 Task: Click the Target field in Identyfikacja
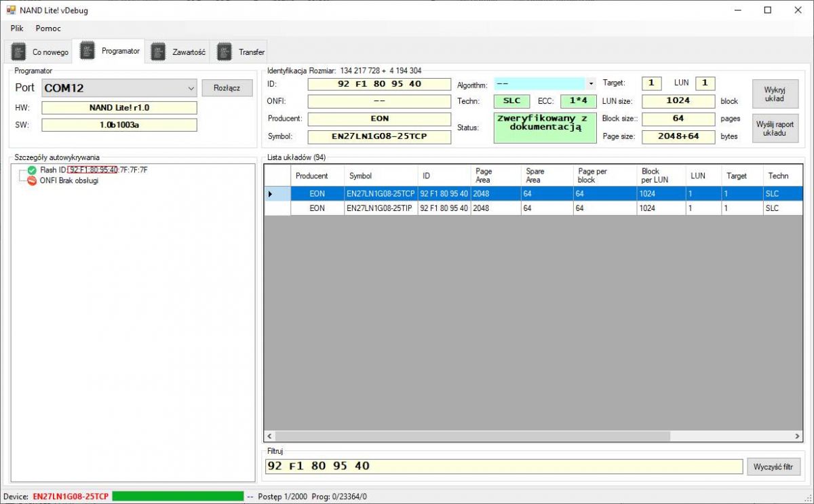[651, 83]
